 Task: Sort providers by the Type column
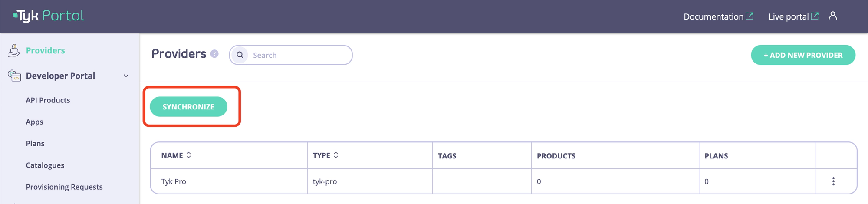[x=336, y=155]
